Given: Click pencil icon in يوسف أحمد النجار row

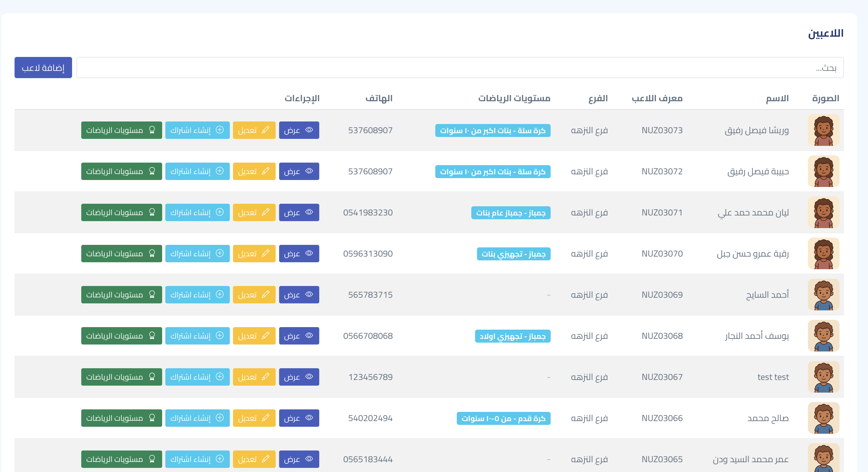Looking at the screenshot, I should (266, 335).
